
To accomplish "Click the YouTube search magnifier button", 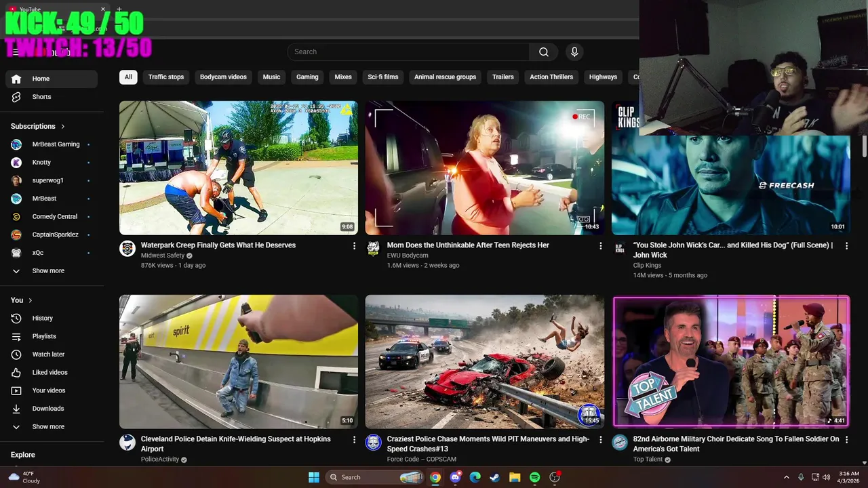I will click(544, 52).
